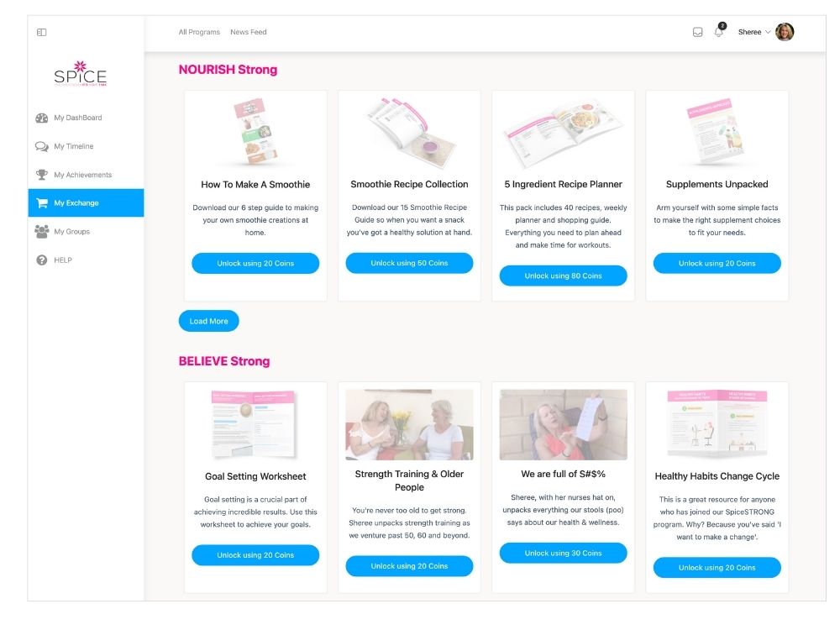Screen dimensions: 840x630
Task: Click the Goal Setting Worksheet image
Action: [254, 425]
